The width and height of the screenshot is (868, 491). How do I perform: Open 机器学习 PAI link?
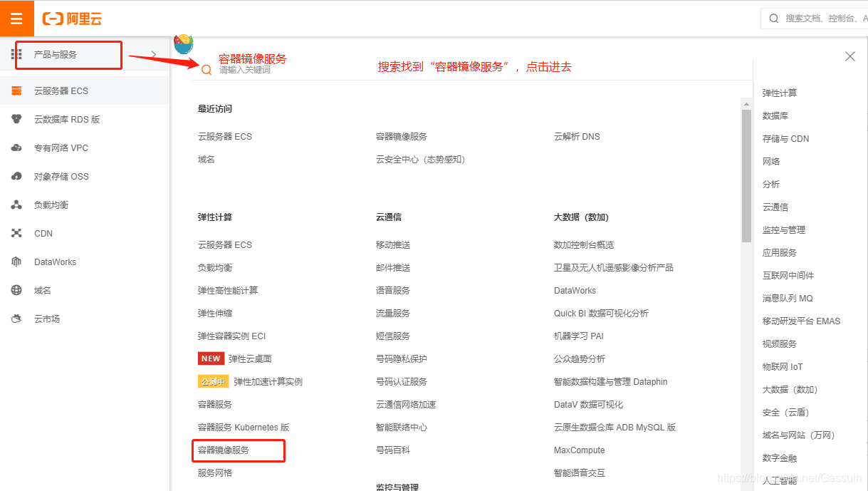click(x=579, y=336)
